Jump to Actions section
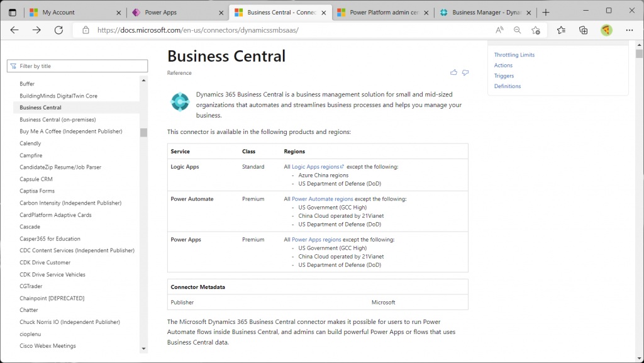 503,65
